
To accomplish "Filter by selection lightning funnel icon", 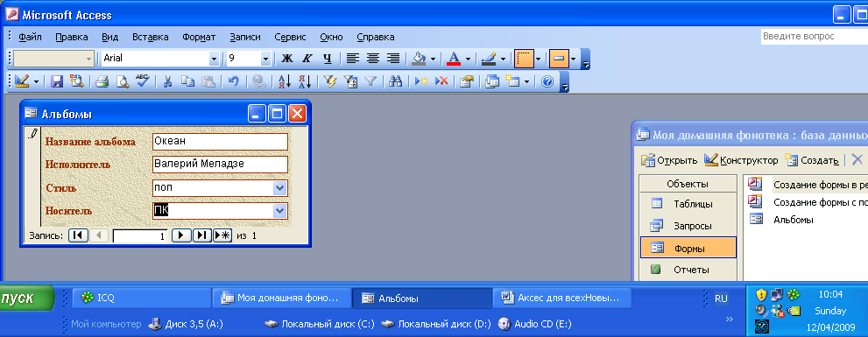I will 330,81.
